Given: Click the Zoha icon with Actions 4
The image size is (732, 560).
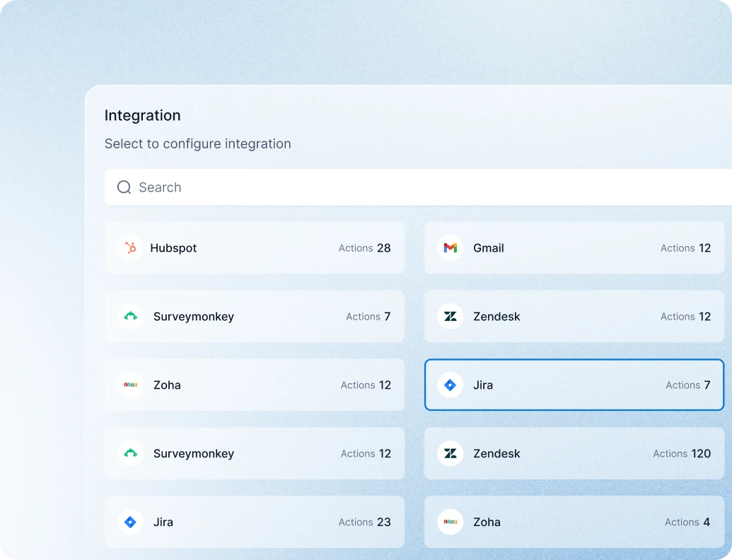Looking at the screenshot, I should [x=451, y=522].
